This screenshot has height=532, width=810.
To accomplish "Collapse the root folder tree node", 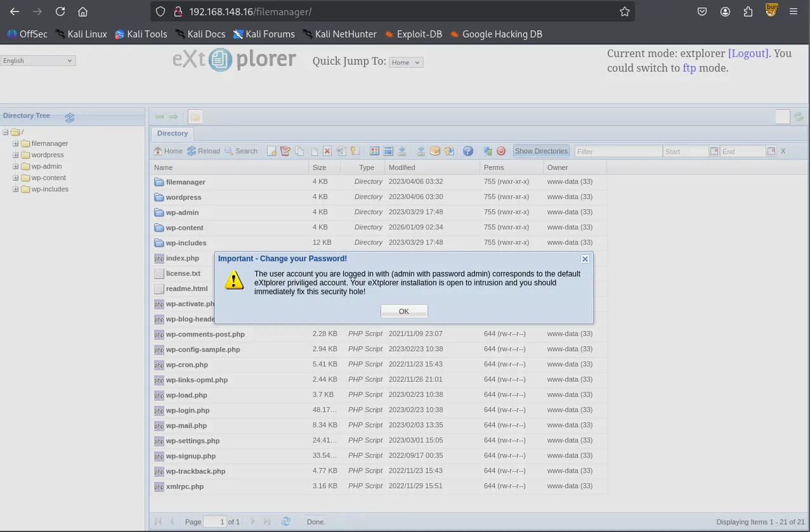I will click(x=6, y=133).
